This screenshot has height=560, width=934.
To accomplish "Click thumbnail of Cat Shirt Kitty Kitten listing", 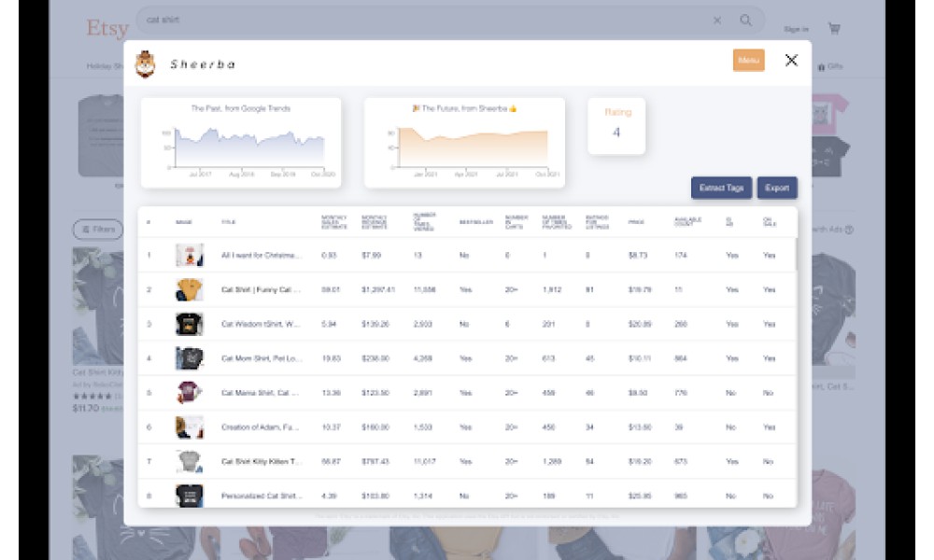I will point(190,461).
